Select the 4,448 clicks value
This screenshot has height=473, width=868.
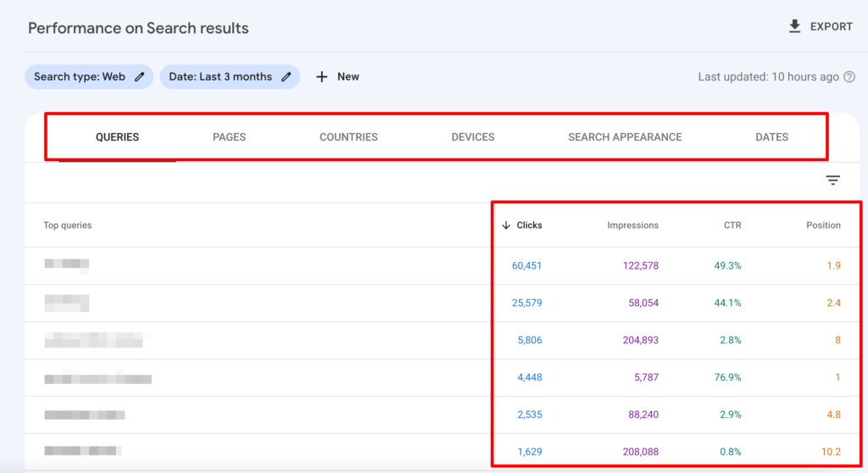[x=530, y=377]
